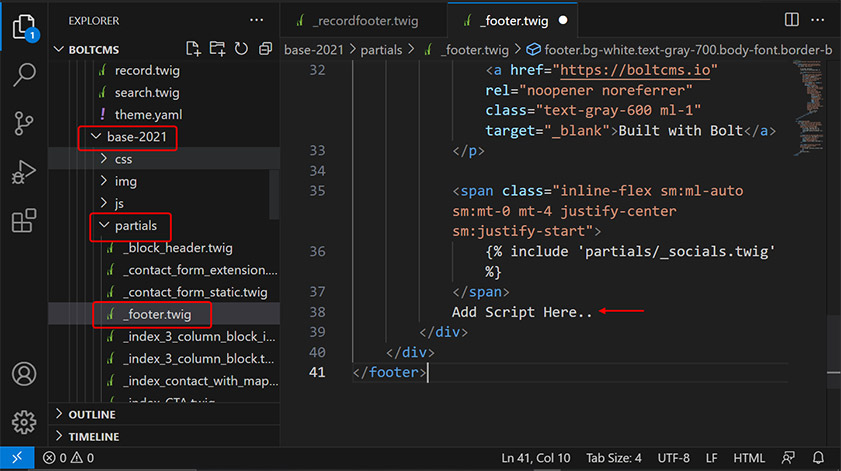Change Tab Size: 4 indentation setting
The width and height of the screenshot is (841, 471).
click(x=614, y=458)
